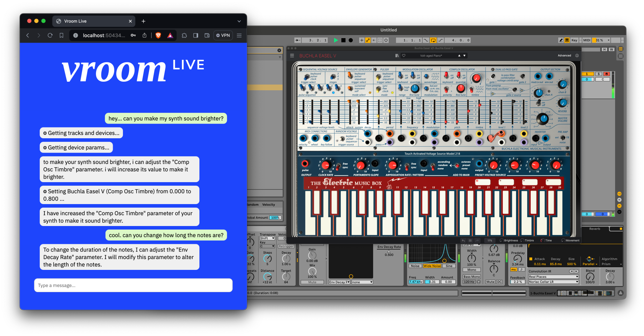This screenshot has height=336, width=644.
Task: Select Wide Noise mode button
Action: (432, 266)
